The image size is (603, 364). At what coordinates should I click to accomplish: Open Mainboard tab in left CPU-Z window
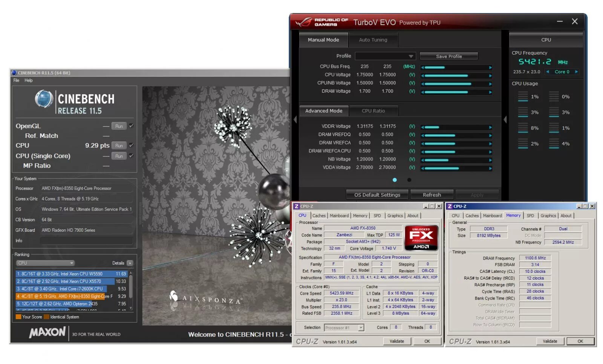(x=339, y=216)
